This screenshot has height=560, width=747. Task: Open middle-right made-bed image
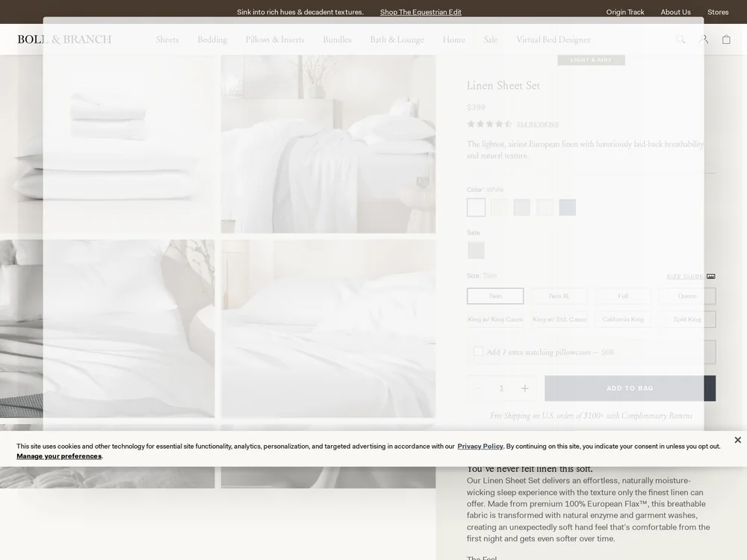point(328,329)
